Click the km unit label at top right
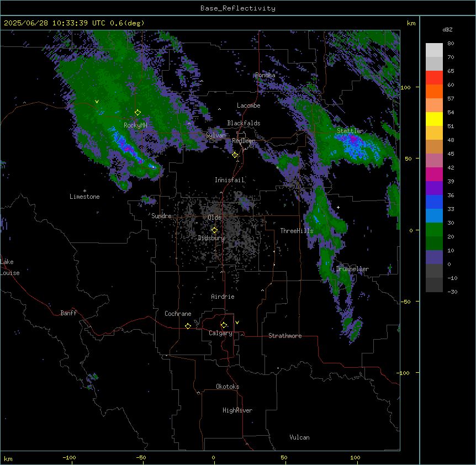 click(411, 23)
